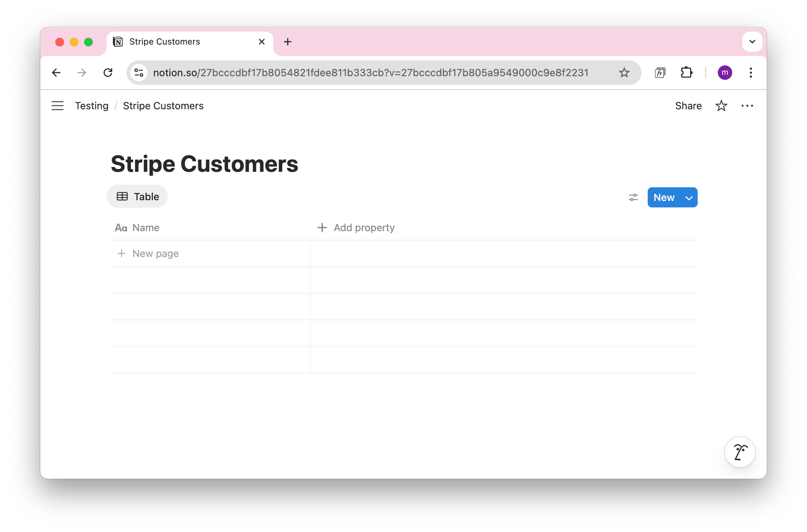Image resolution: width=807 pixels, height=532 pixels.
Task: Open the browser extensions puzzle icon
Action: [686, 73]
